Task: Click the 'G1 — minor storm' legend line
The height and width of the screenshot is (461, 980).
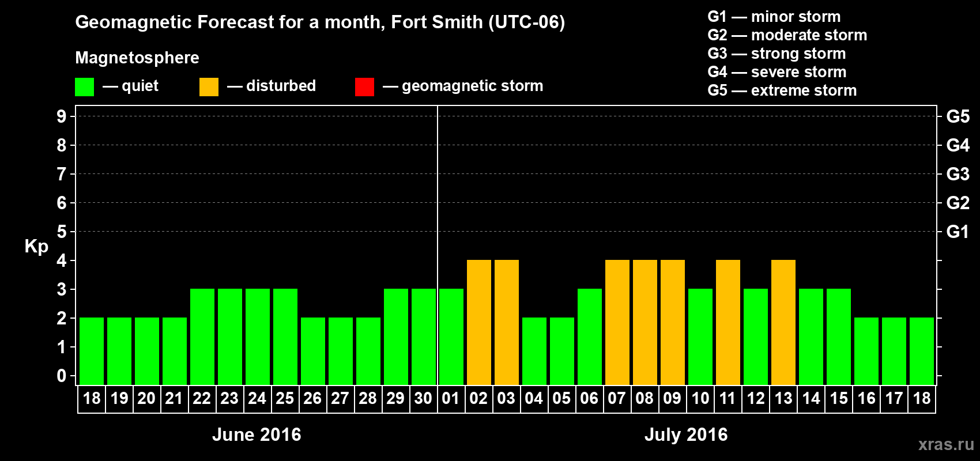Action: tap(774, 17)
